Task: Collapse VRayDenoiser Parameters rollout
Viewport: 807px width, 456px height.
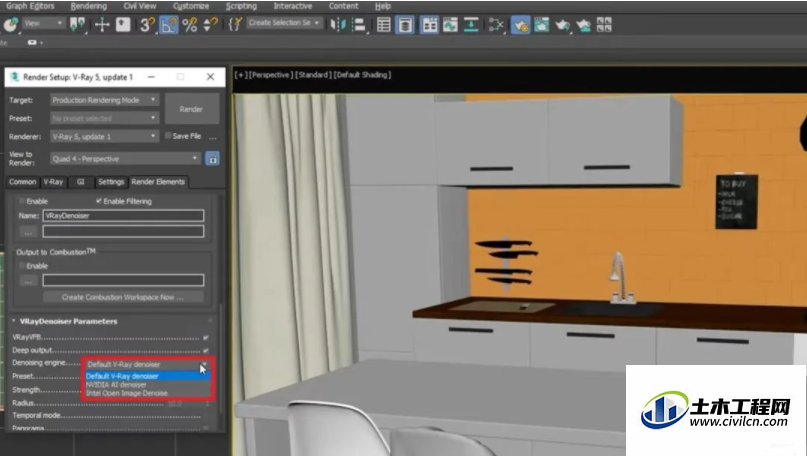Action: [14, 321]
